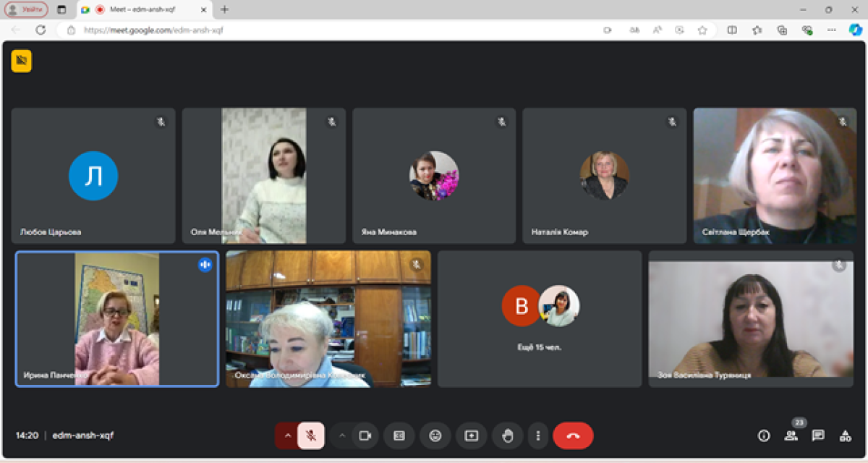The height and width of the screenshot is (463, 868).
Task: Open the three-dot more options menu
Action: (538, 436)
